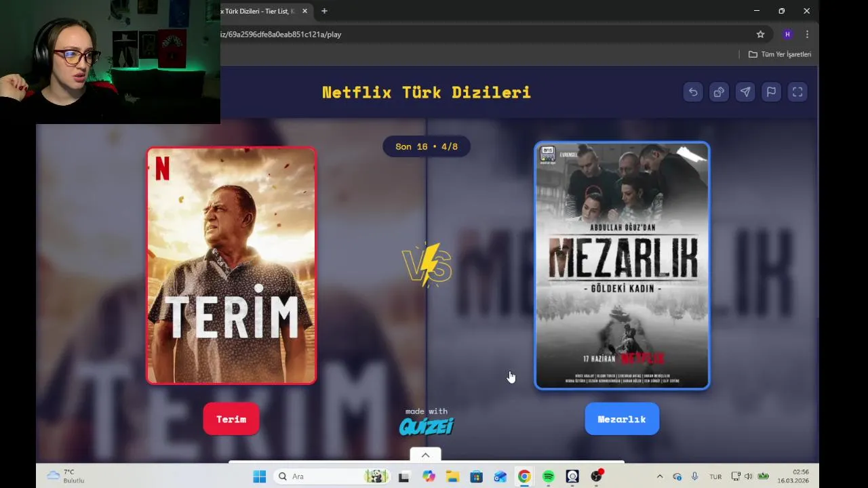Vote for Mezarlık using the blue button

[x=622, y=419]
